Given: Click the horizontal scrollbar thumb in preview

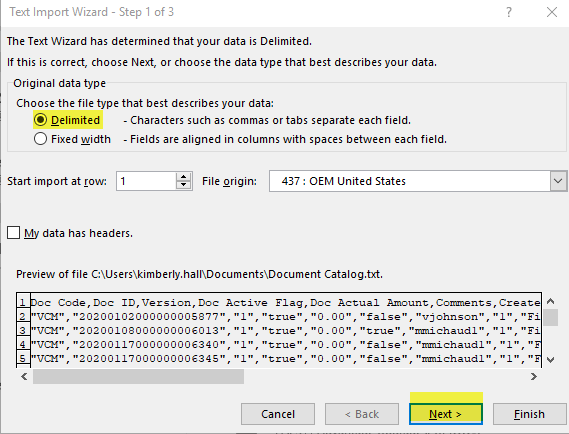Looking at the screenshot, I should (138, 377).
